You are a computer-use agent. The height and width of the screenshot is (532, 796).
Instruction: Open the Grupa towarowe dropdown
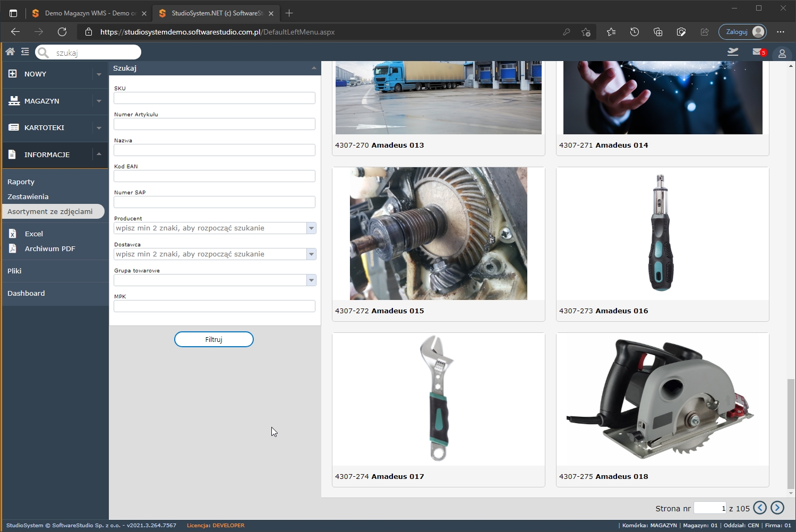click(x=311, y=280)
